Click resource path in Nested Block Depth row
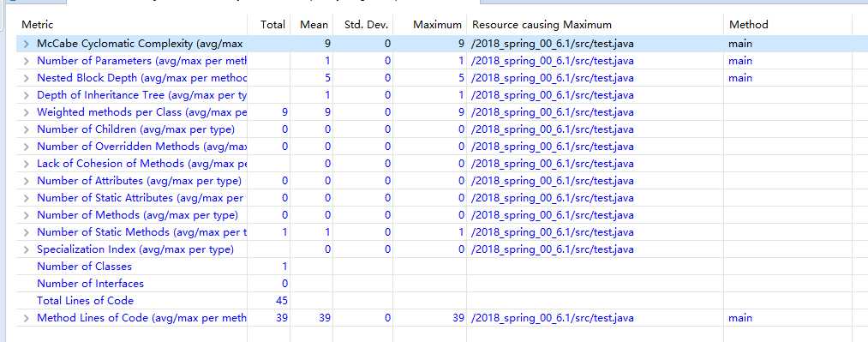Viewport: 868px width, 342px height. coord(553,78)
